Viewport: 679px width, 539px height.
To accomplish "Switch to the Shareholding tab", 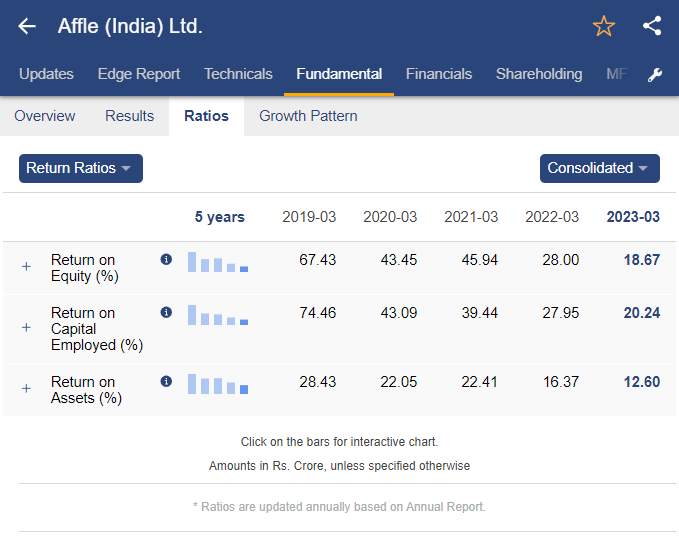I will (x=539, y=74).
